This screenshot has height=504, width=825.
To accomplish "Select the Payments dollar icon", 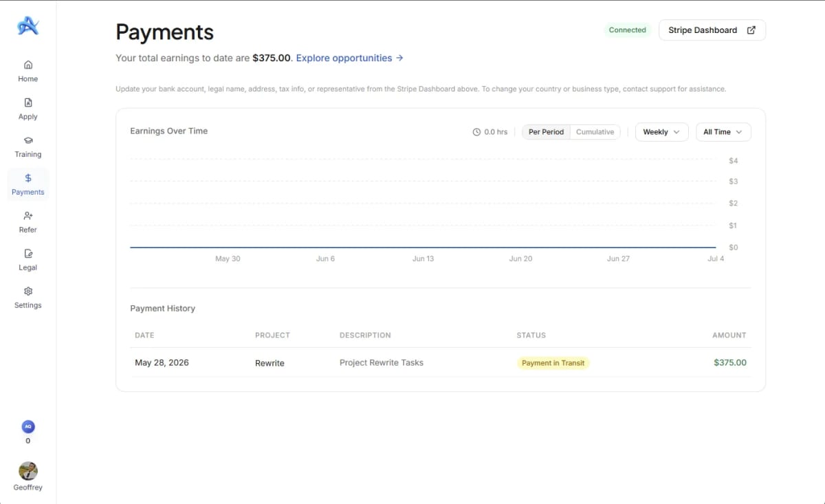I will click(28, 178).
